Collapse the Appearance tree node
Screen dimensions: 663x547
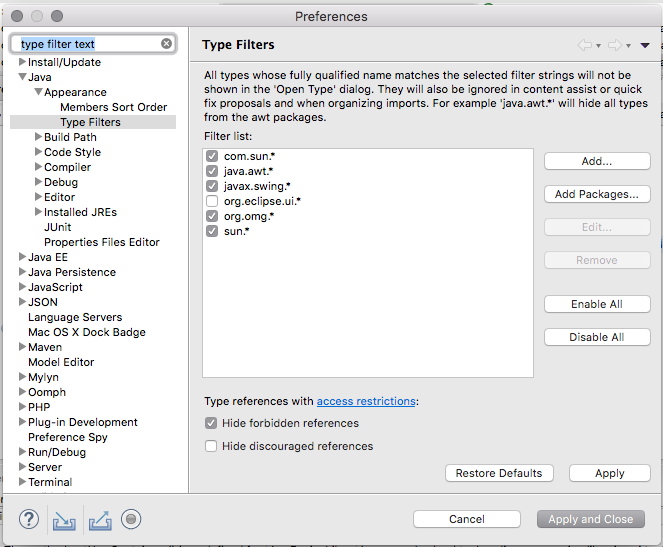pos(38,92)
